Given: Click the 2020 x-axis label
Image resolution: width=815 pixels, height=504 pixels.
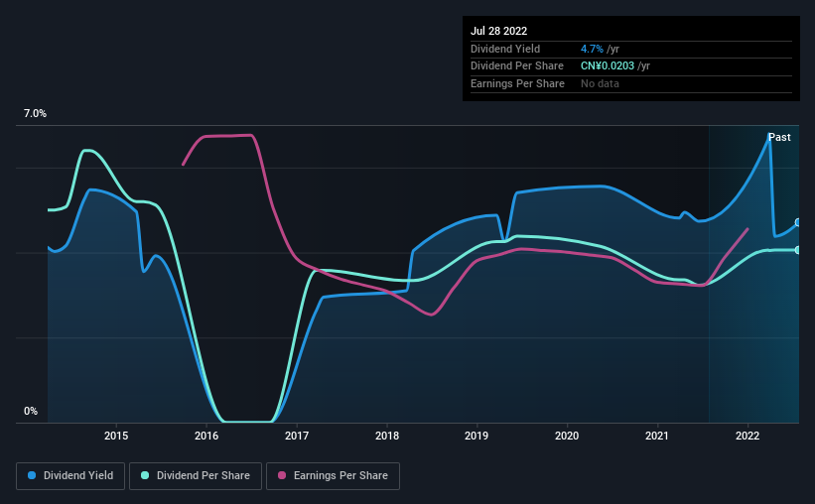Looking at the screenshot, I should tap(567, 436).
